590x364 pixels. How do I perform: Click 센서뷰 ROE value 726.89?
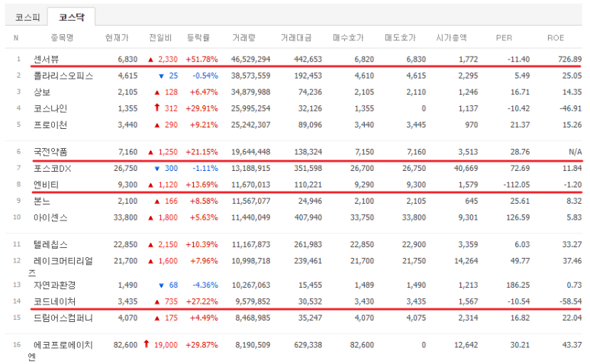(x=569, y=59)
